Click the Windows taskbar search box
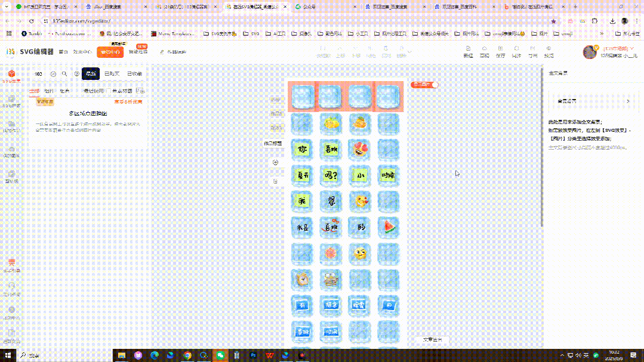Image resolution: width=644 pixels, height=362 pixels. pos(66,355)
